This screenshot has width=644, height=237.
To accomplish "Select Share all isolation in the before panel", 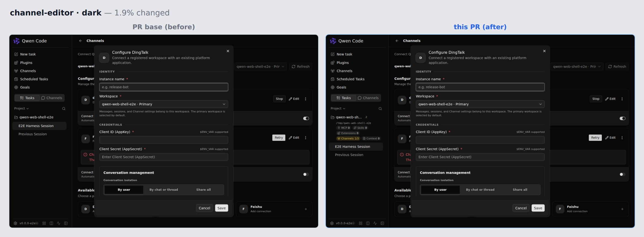I will pyautogui.click(x=203, y=190).
